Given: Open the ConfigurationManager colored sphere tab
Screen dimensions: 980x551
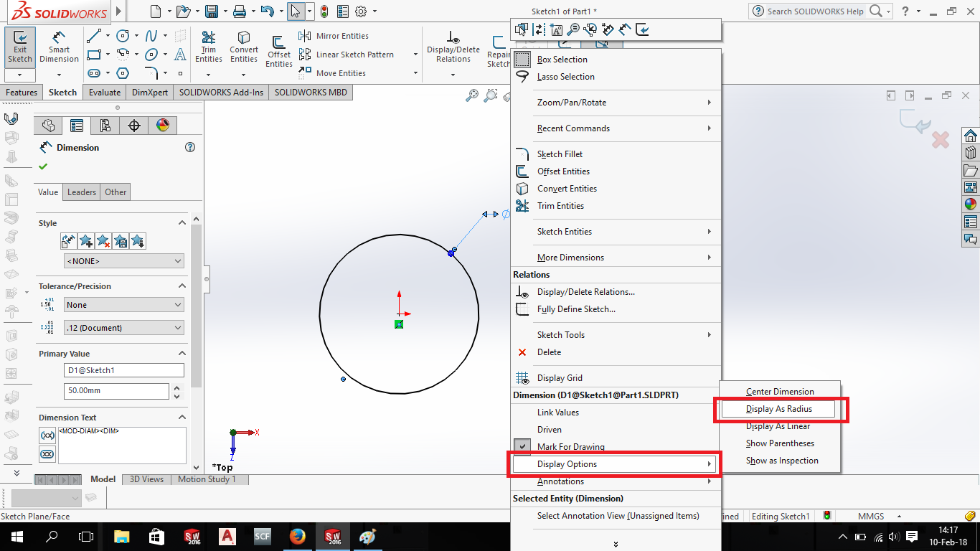Looking at the screenshot, I should click(161, 125).
